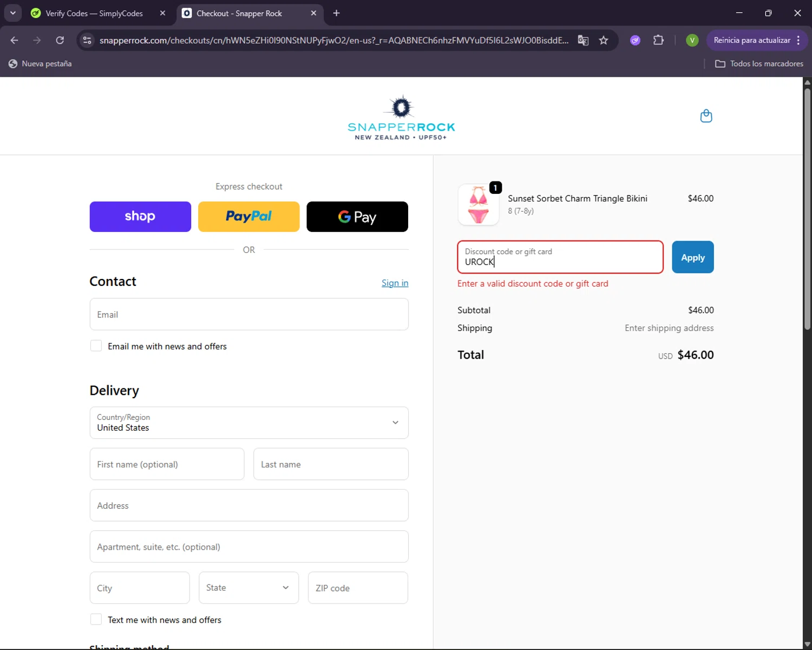
Task: Open the shopping bag cart icon
Action: coord(706,116)
